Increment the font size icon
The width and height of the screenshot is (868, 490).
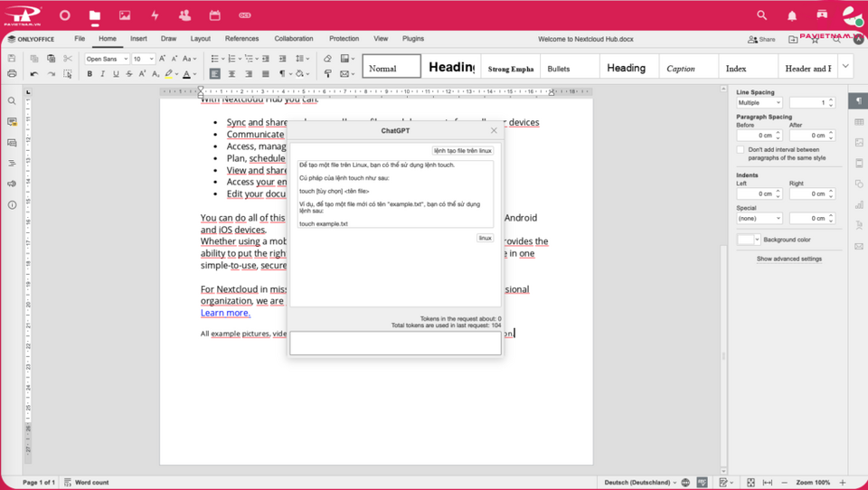coord(162,59)
